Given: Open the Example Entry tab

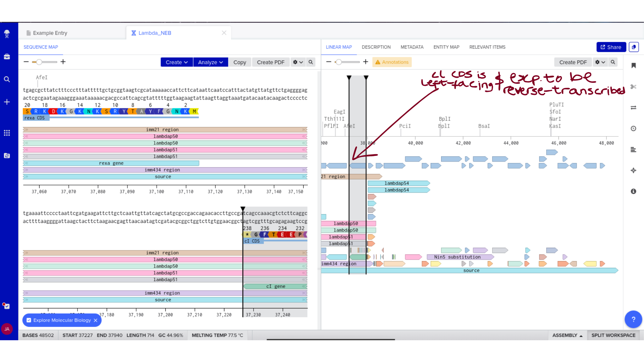Looking at the screenshot, I should pyautogui.click(x=50, y=33).
